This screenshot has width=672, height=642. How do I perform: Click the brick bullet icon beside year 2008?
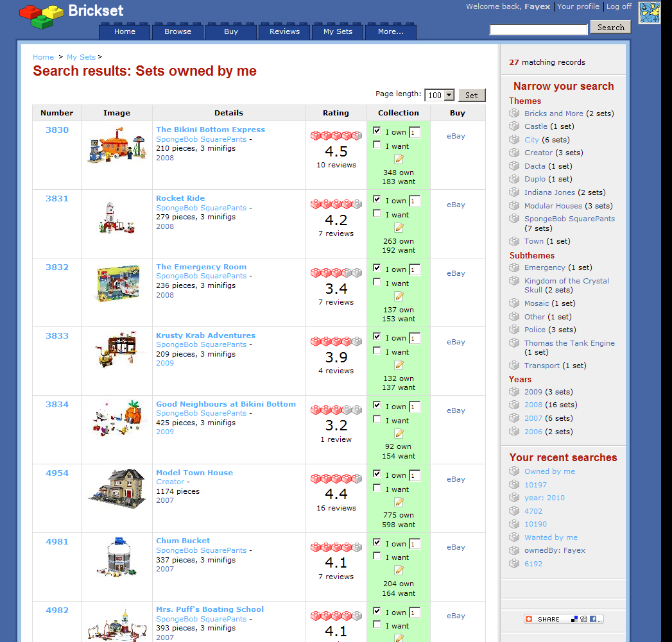[x=514, y=405]
